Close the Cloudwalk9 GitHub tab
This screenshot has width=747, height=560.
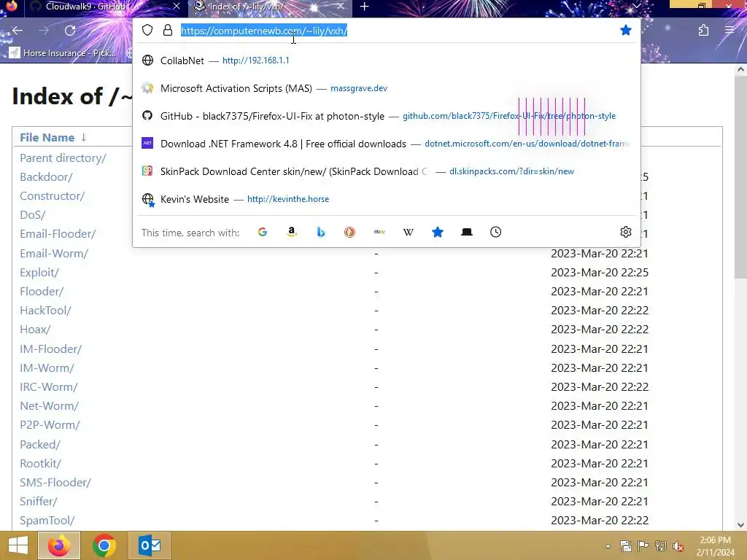(x=177, y=6)
